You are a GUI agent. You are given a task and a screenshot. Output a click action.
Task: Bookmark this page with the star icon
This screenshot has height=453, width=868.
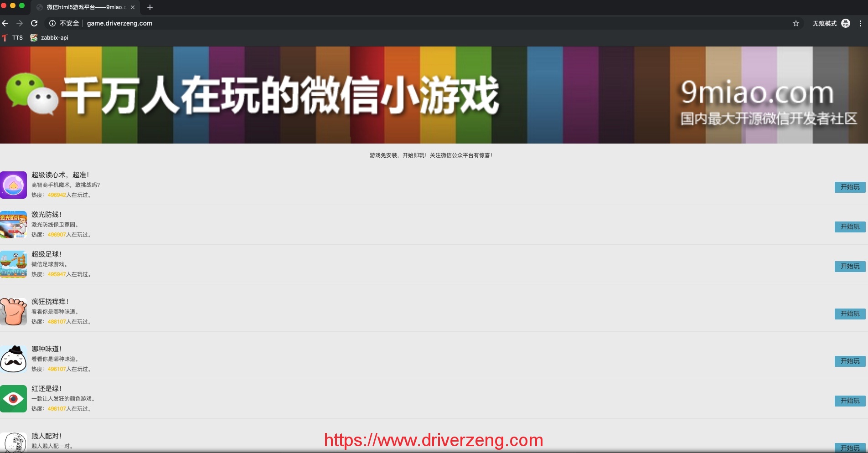(796, 23)
